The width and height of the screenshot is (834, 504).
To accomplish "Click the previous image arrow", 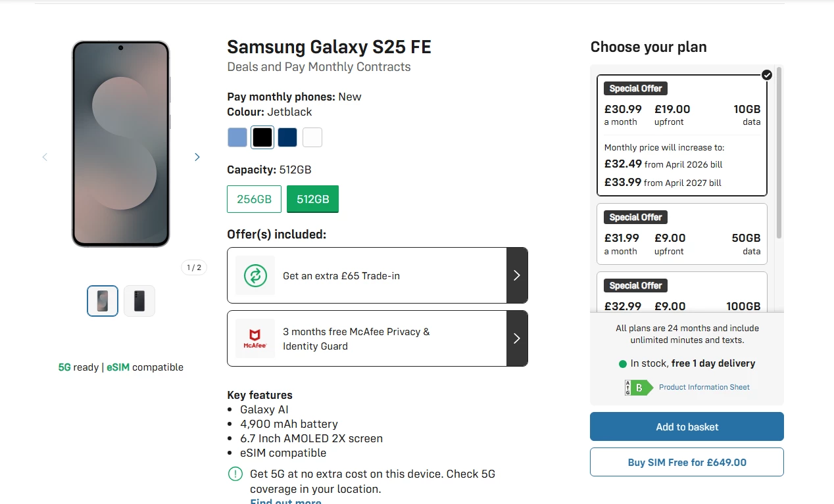I will tap(45, 157).
